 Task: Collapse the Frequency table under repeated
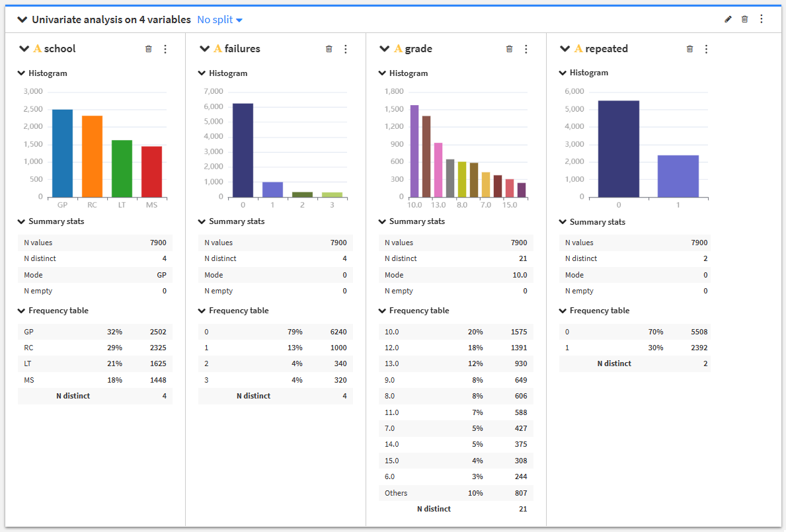[x=563, y=311]
